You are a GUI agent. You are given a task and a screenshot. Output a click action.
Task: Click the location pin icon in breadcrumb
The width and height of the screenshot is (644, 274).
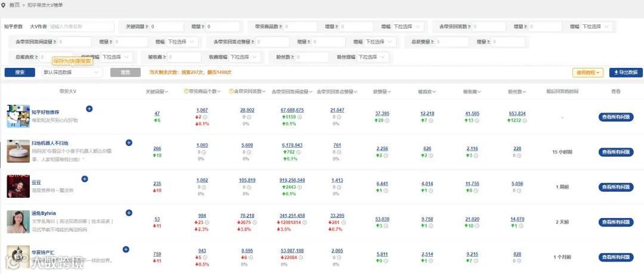4,5
